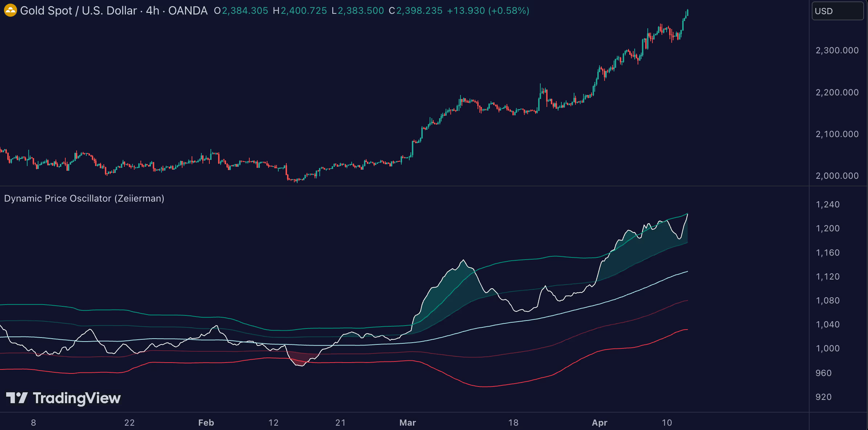
Task: Select the Dynamic Price Oscillator indicator title
Action: pyautogui.click(x=84, y=198)
